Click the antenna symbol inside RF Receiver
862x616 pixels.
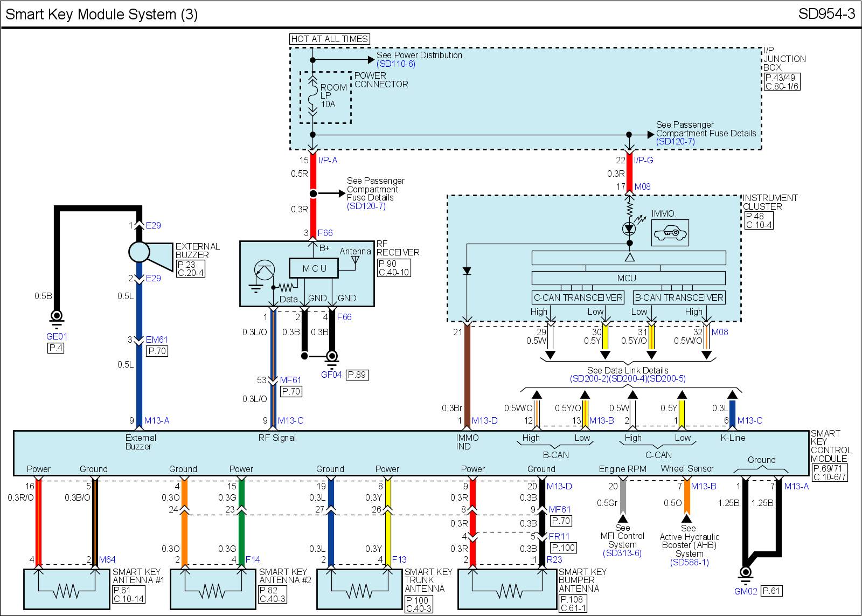355,261
